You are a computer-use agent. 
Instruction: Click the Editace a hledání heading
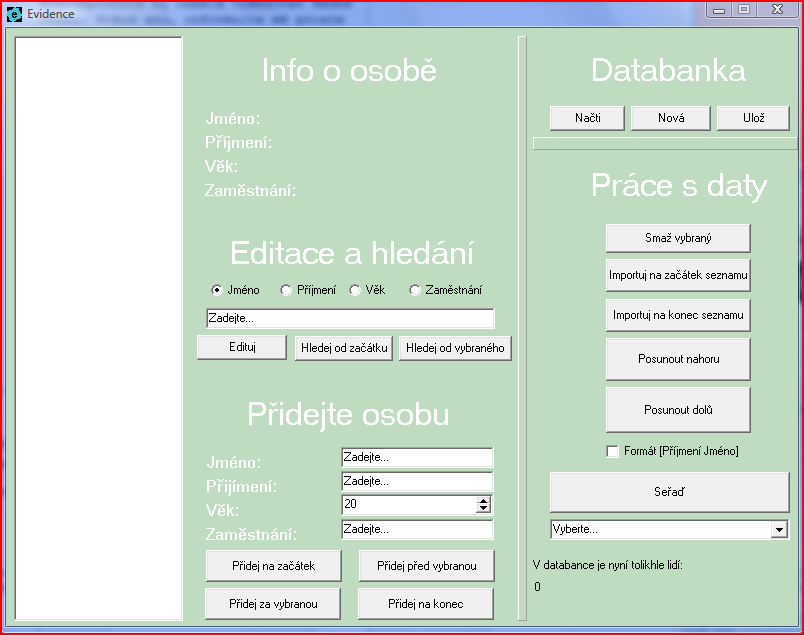click(x=351, y=253)
